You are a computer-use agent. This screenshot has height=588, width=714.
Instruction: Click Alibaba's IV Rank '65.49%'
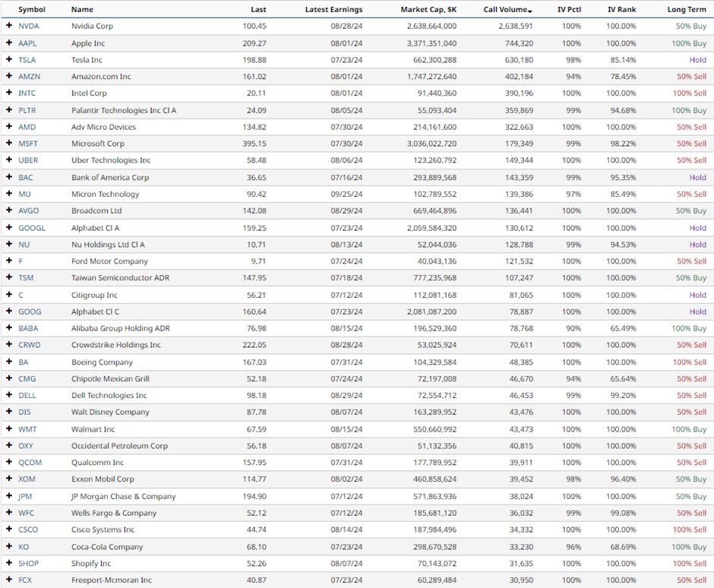point(623,328)
